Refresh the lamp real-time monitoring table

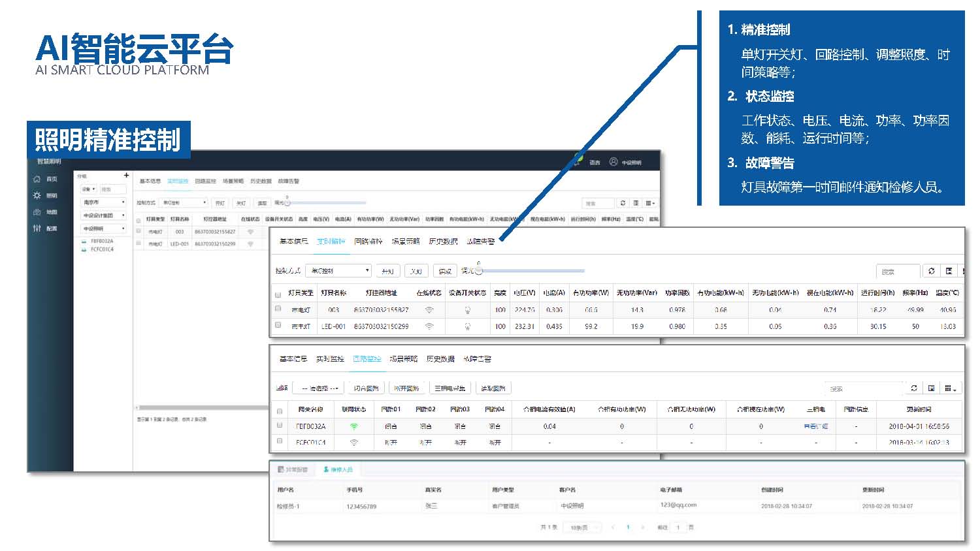point(931,271)
